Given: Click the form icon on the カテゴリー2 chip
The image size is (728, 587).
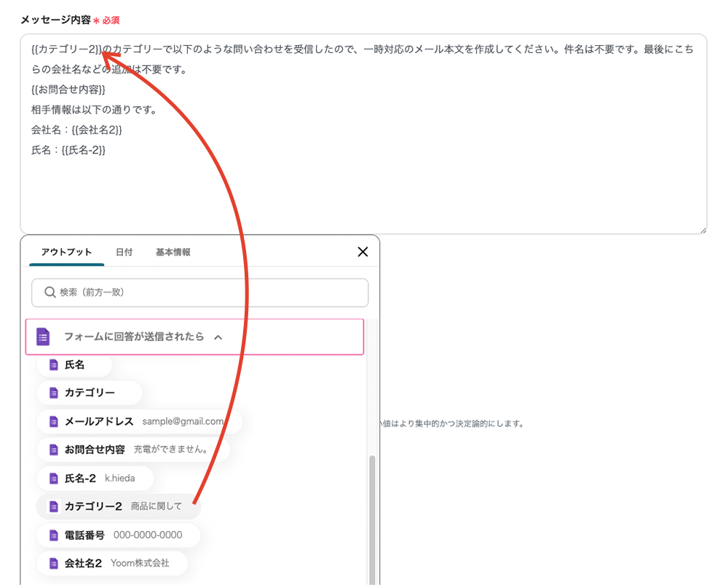Looking at the screenshot, I should click(x=54, y=506).
